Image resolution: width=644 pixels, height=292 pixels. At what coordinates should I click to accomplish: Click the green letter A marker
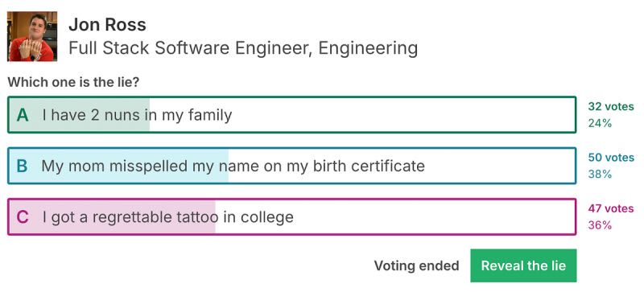click(x=23, y=115)
